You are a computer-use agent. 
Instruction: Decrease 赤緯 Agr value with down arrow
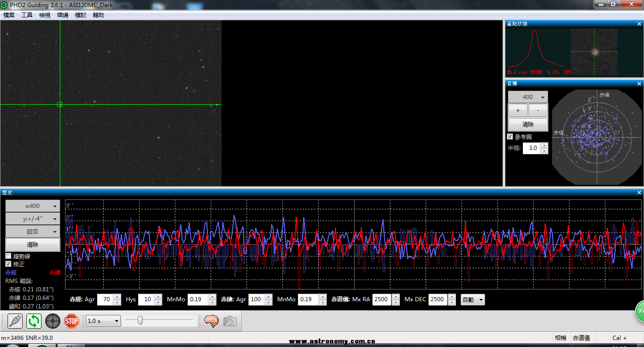pyautogui.click(x=268, y=302)
